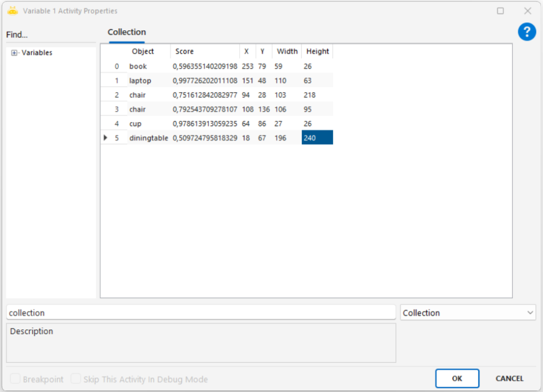
Task: Click the Score column header
Action: pos(205,51)
